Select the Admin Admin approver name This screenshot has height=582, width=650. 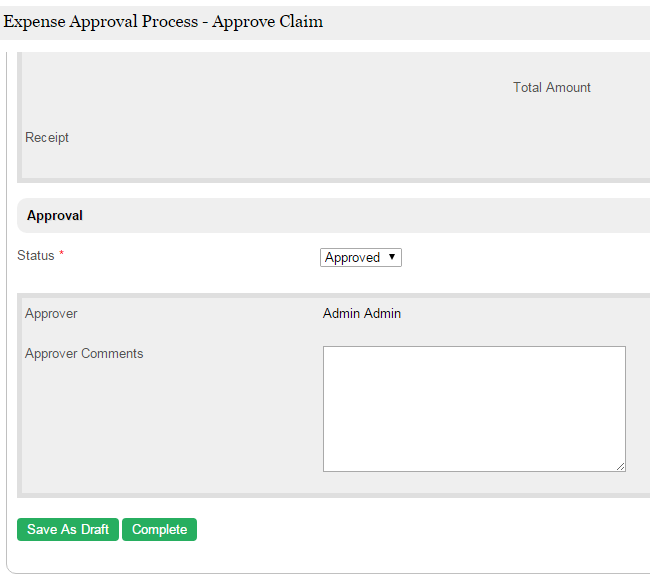(x=362, y=314)
